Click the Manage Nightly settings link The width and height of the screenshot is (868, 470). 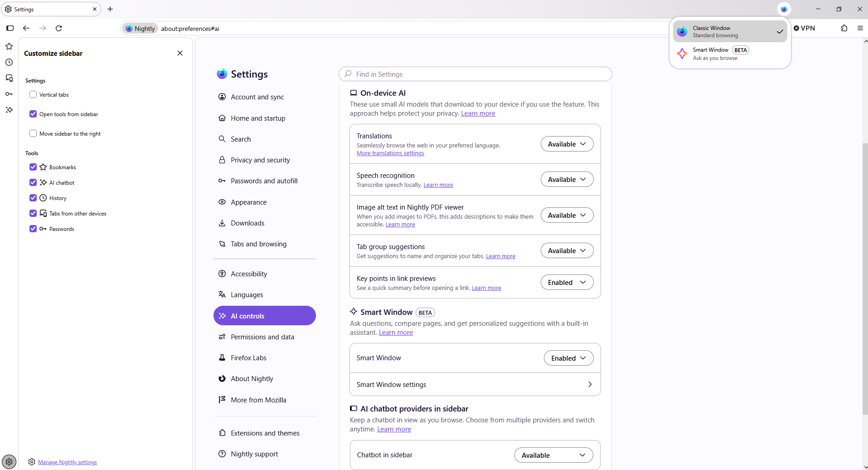(68, 462)
